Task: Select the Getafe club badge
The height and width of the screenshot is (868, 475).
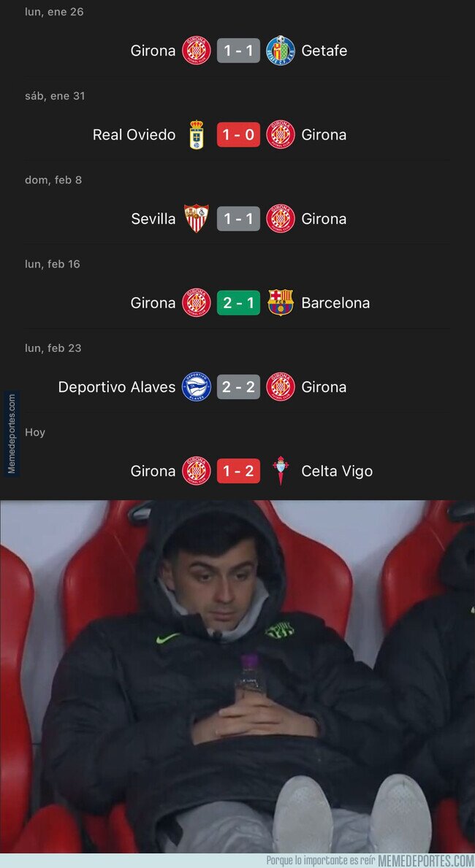Action: coord(281,50)
